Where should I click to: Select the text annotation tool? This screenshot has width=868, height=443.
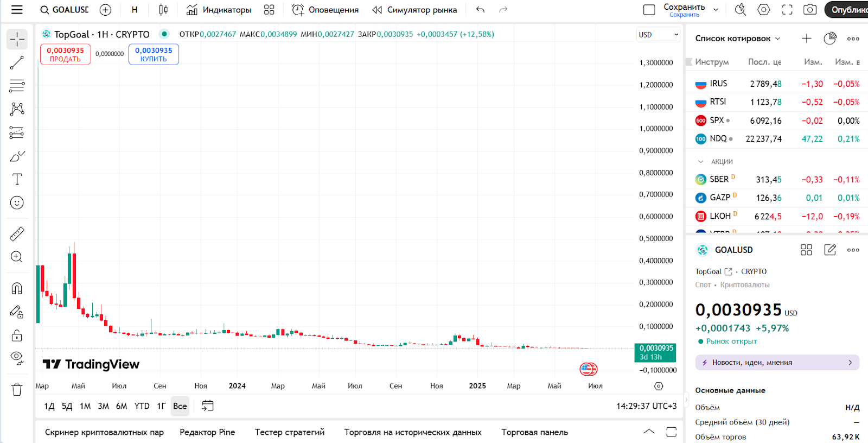tap(17, 179)
